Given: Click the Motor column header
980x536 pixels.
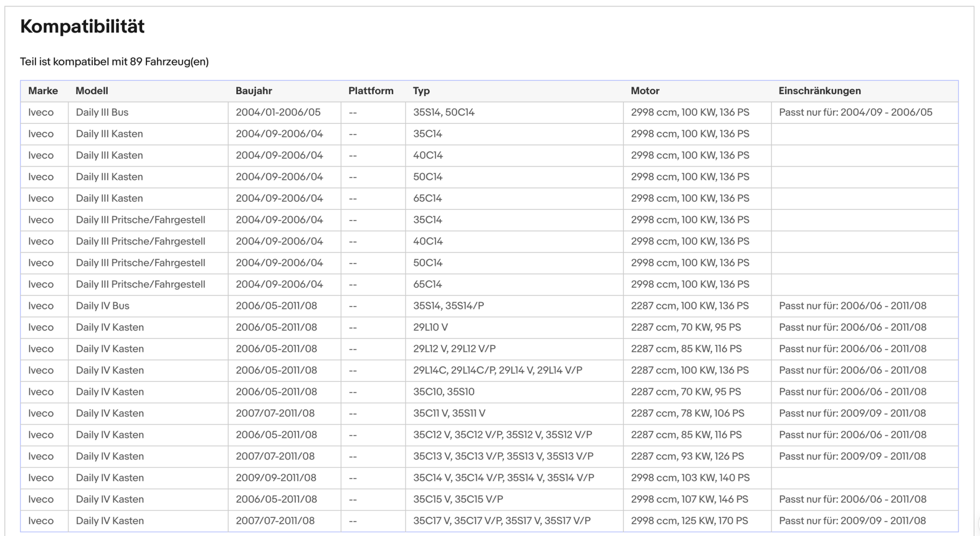Looking at the screenshot, I should click(x=645, y=91).
